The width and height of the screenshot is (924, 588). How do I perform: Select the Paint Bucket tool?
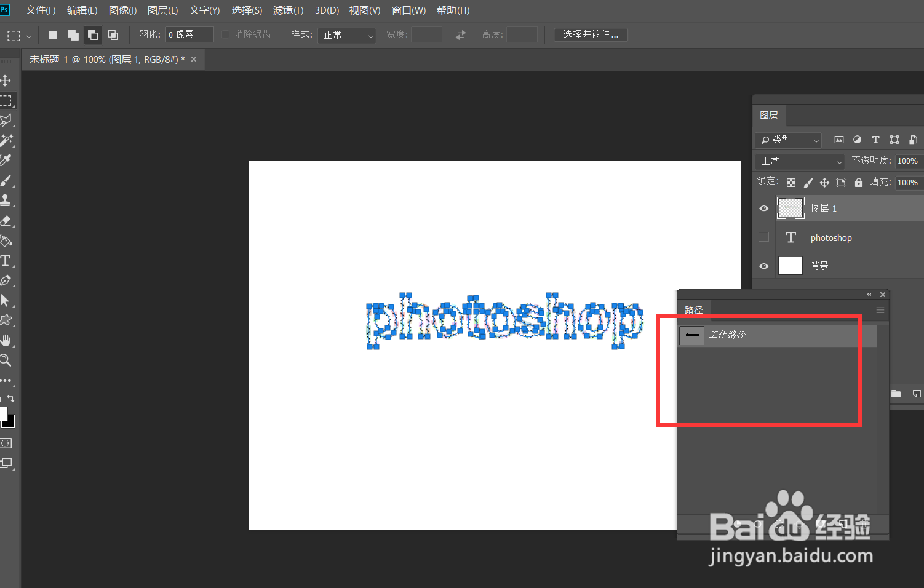[x=6, y=240]
